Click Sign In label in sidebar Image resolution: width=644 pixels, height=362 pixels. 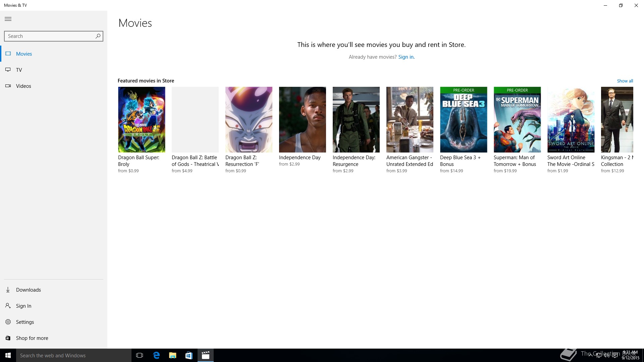point(23,306)
